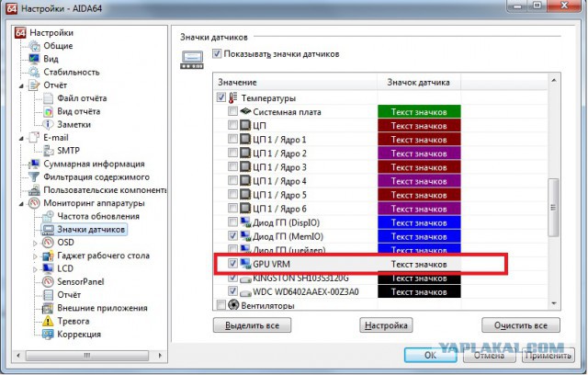The width and height of the screenshot is (588, 375).
Task: Click the Общие gear icon
Action: [35, 46]
